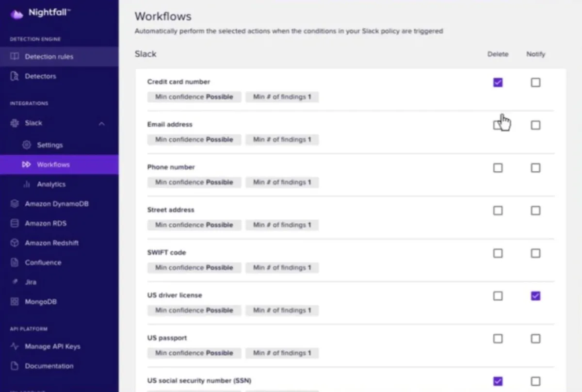The image size is (582, 392).
Task: Click the Notify column header
Action: (x=536, y=54)
